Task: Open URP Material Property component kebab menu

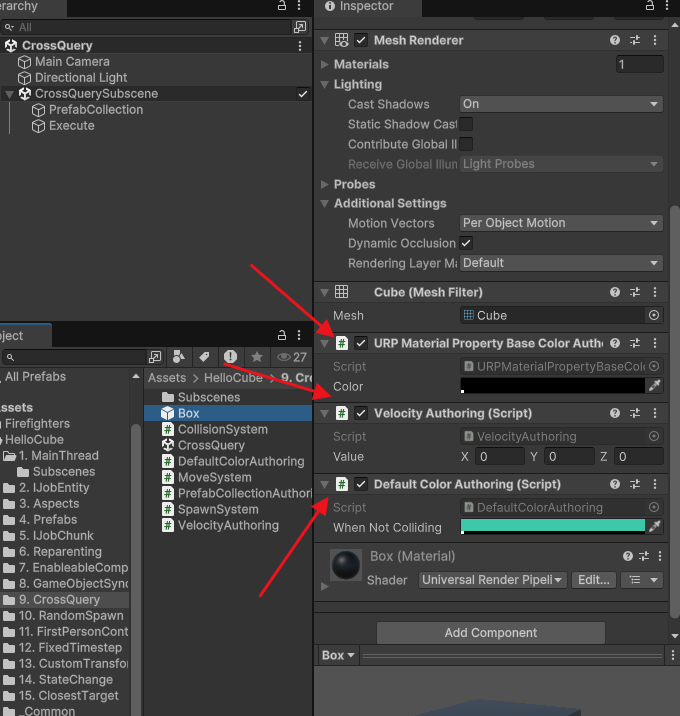Action: tap(655, 343)
